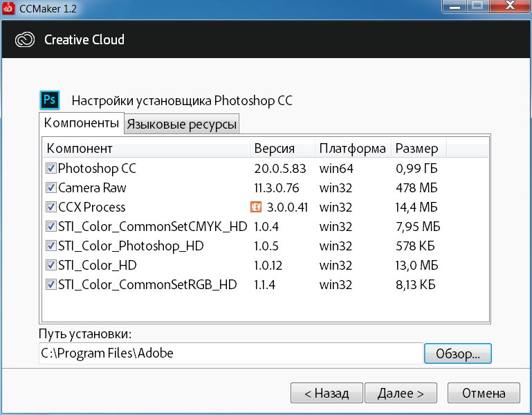
Task: Toggle STI_Color_Photoshop_HD checkbox
Action: point(51,246)
